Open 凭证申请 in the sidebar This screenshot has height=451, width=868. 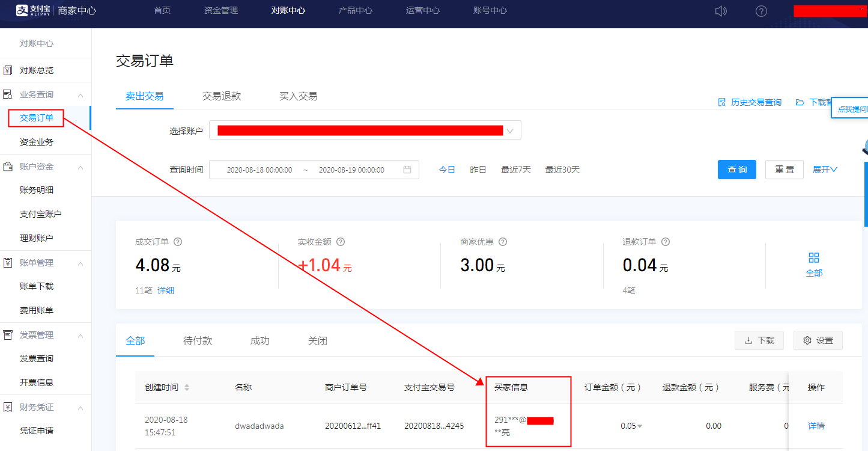tap(37, 431)
